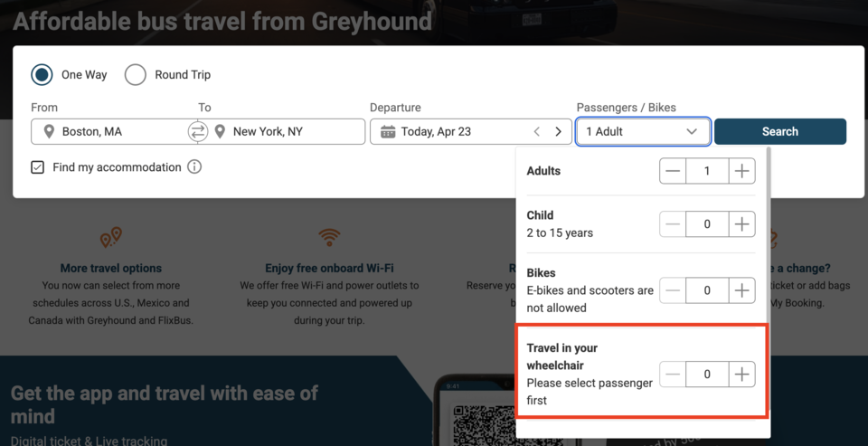Decrease Adults count with minus button
Screen dimensions: 868x446
[673, 171]
